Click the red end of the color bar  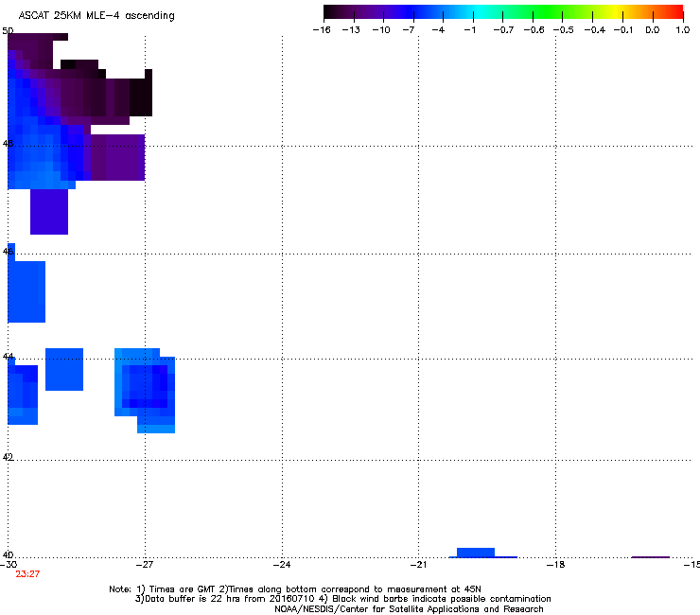(x=676, y=12)
